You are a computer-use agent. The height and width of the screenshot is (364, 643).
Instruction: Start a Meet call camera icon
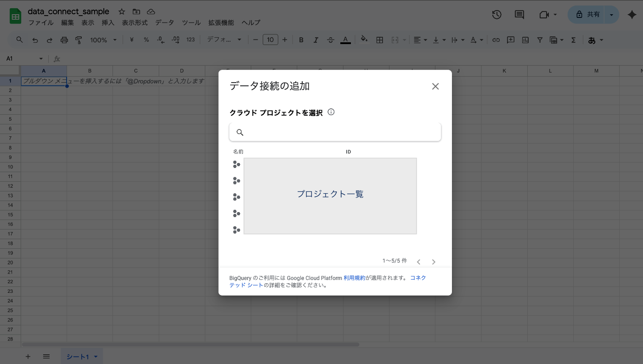[x=544, y=15]
